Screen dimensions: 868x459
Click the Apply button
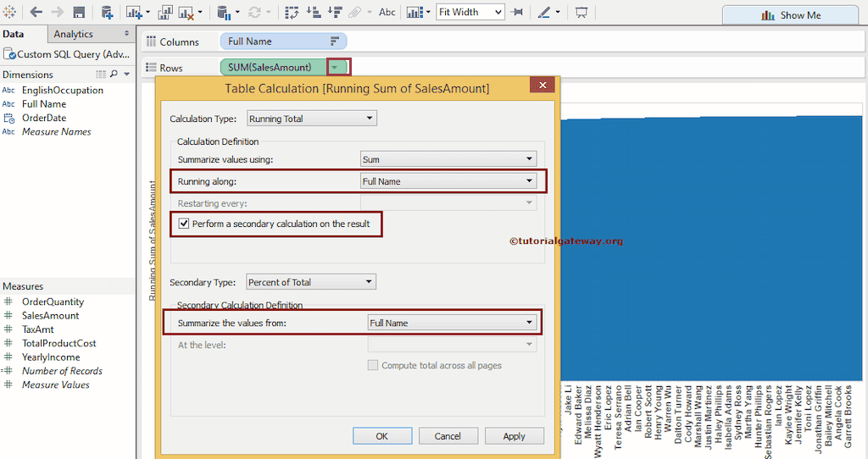[514, 436]
